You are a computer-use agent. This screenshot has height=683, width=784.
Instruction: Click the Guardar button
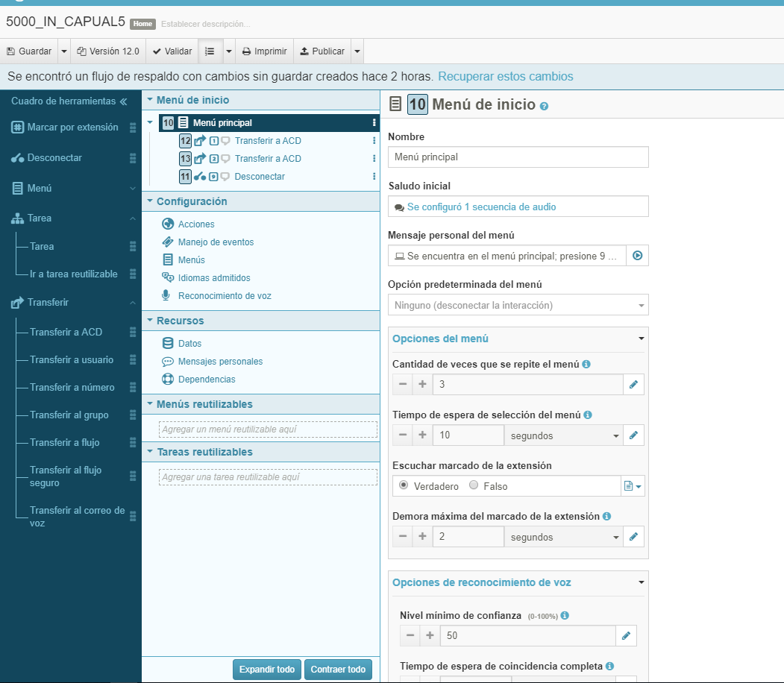click(x=29, y=51)
